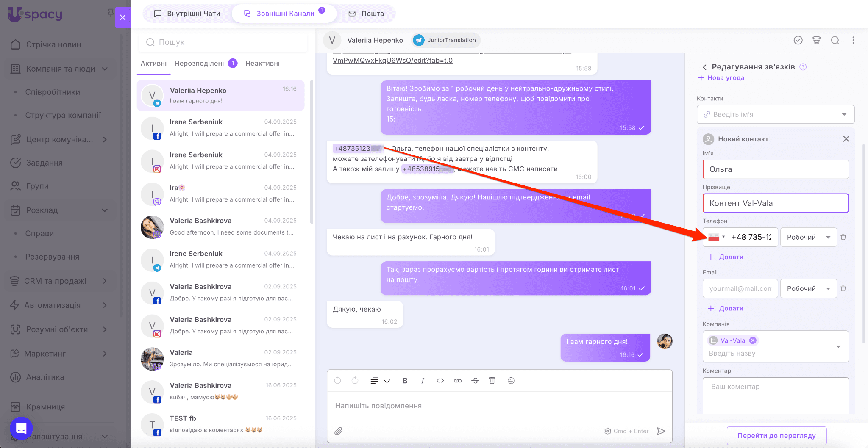Insert a link with the chain icon

click(x=458, y=381)
